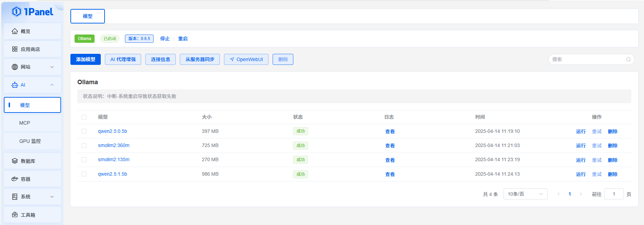Screen dimensions: 644x225
Task: Open the 10条/页 page size dropdown
Action: coord(525,194)
